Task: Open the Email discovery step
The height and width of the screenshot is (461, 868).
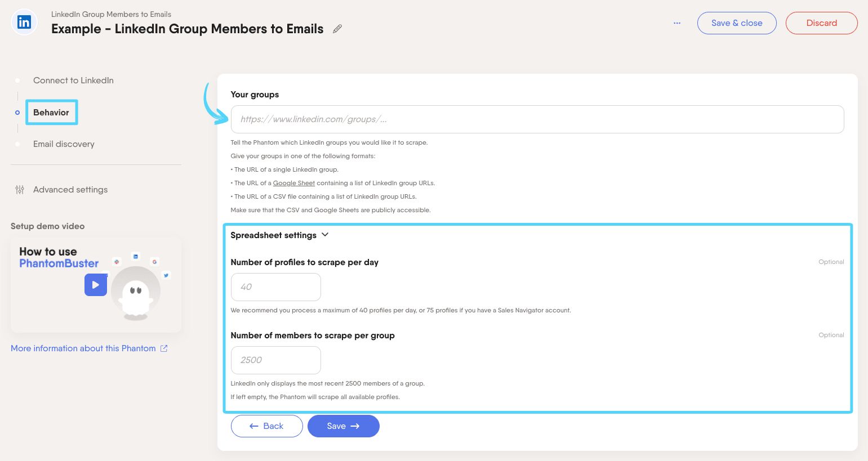Action: point(64,144)
